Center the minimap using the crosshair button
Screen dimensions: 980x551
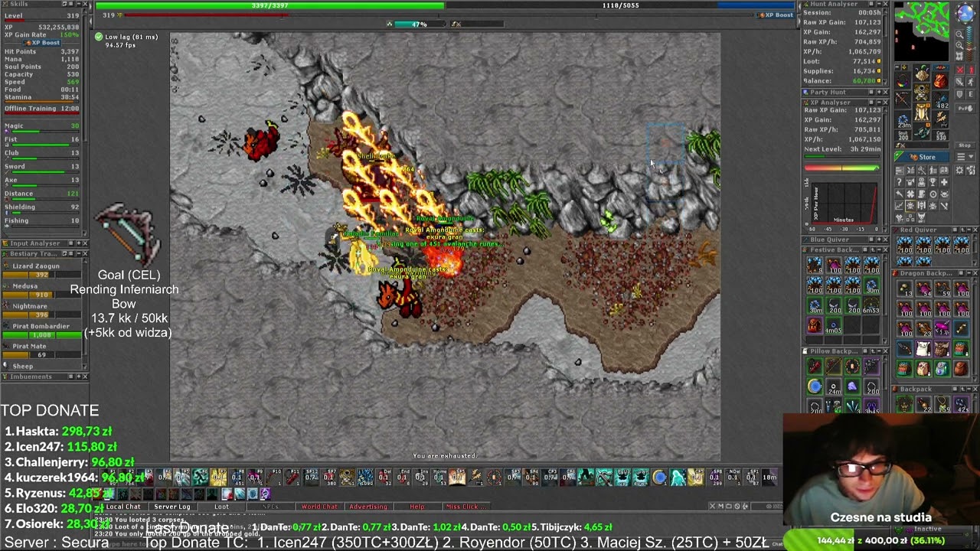[959, 56]
